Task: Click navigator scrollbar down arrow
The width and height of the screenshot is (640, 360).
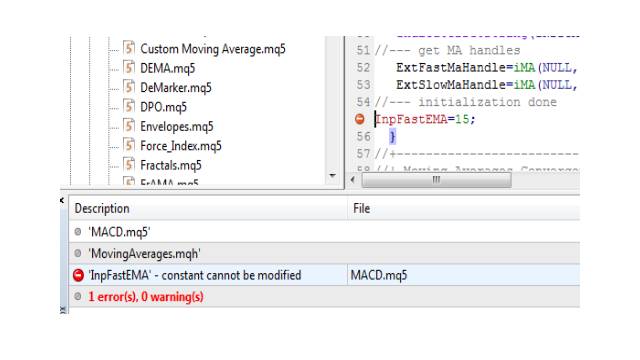Action: pos(332,176)
